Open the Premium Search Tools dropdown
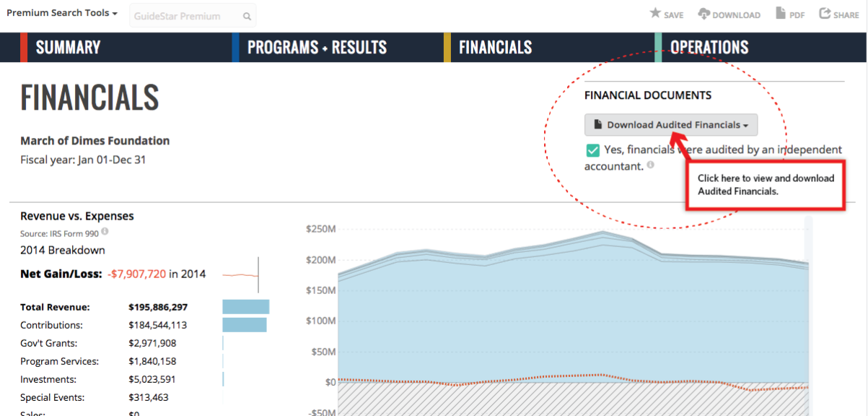Viewport: 868px width, 416px height. 61,12
